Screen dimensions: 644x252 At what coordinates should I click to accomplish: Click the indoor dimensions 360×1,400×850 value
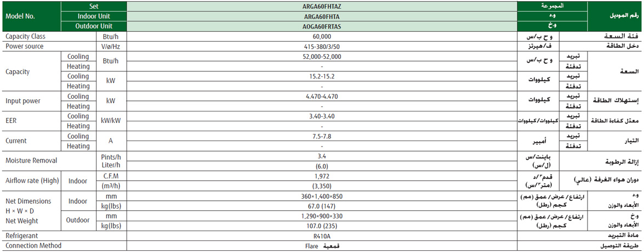click(x=322, y=196)
